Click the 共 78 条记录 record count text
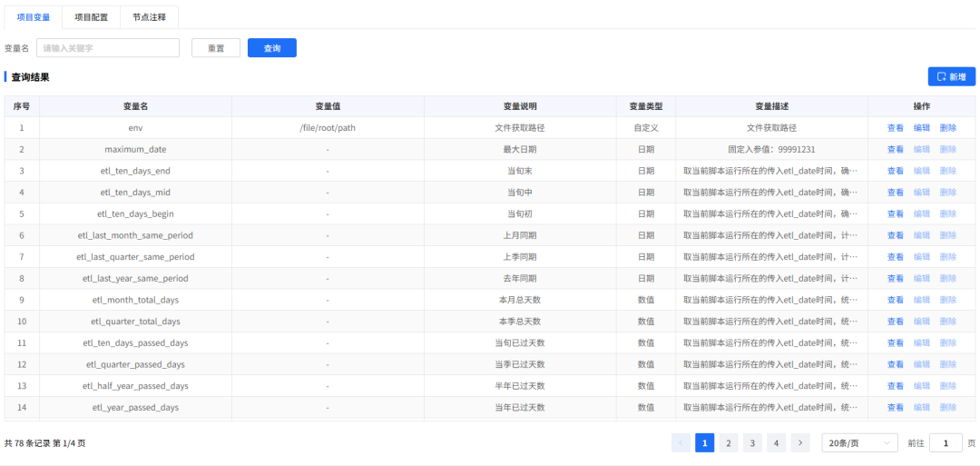This screenshot has height=466, width=980. (27, 443)
